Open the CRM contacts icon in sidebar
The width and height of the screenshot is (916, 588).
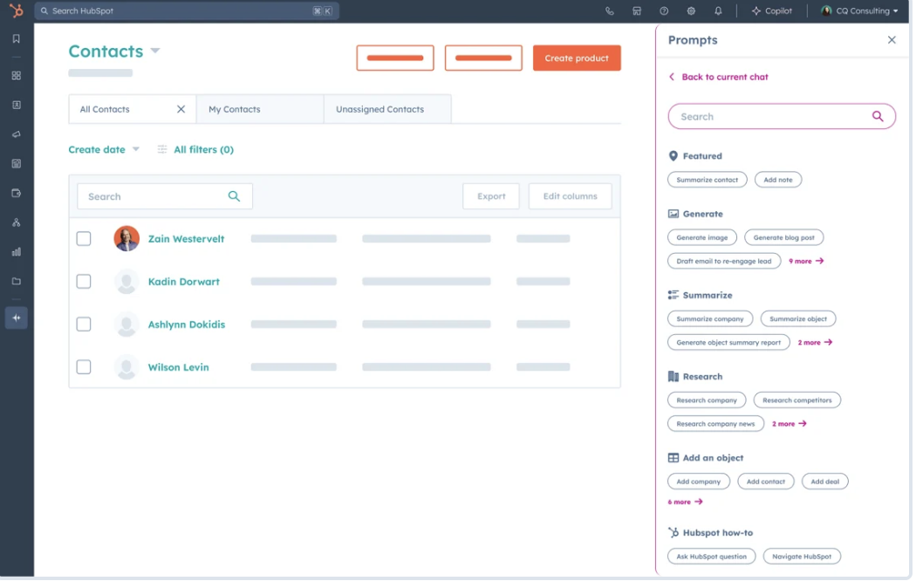click(x=17, y=105)
